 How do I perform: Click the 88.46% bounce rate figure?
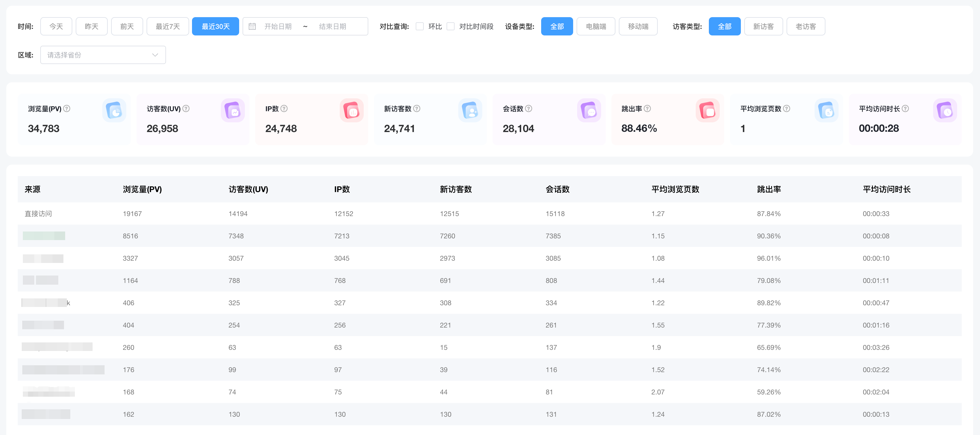(639, 128)
